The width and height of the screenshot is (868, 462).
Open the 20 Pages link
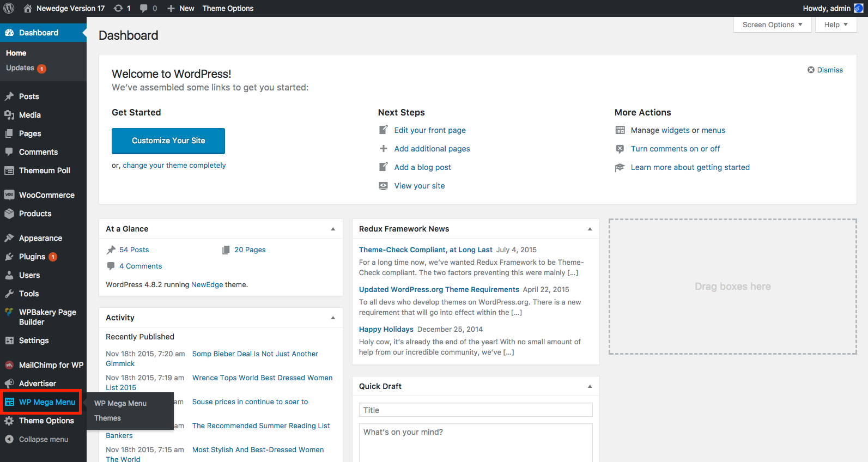pyautogui.click(x=250, y=250)
